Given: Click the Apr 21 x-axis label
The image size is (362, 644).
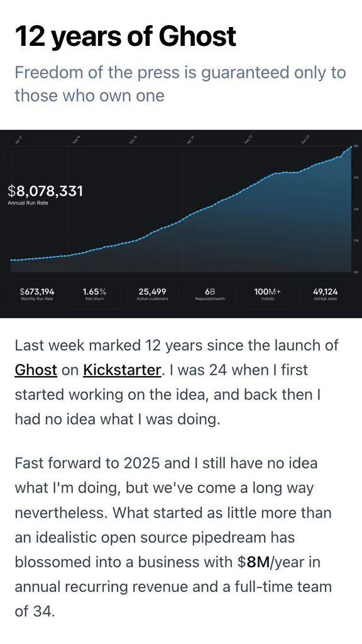Looking at the screenshot, I should (189, 142).
